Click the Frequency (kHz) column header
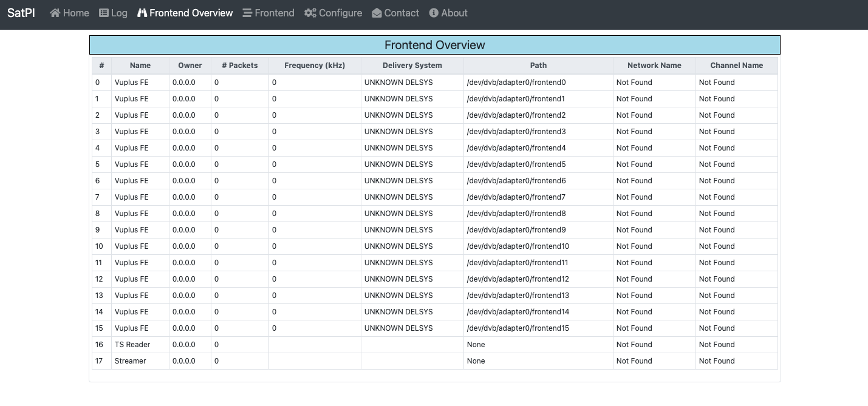868x406 pixels. tap(315, 66)
